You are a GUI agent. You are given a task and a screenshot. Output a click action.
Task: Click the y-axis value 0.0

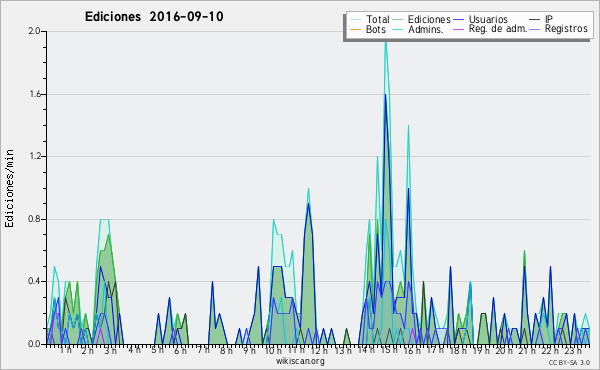34,344
